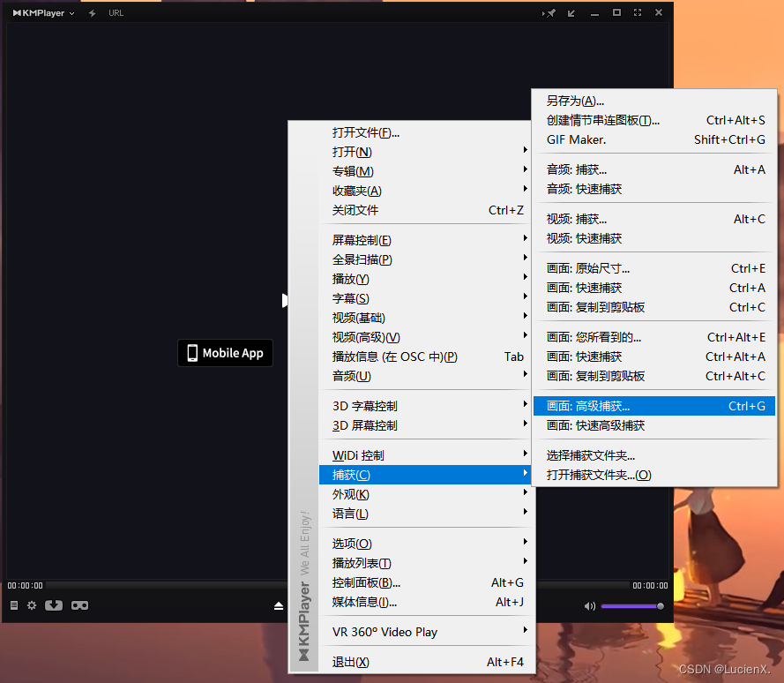Click the settings gear icon
784x683 pixels.
(33, 605)
